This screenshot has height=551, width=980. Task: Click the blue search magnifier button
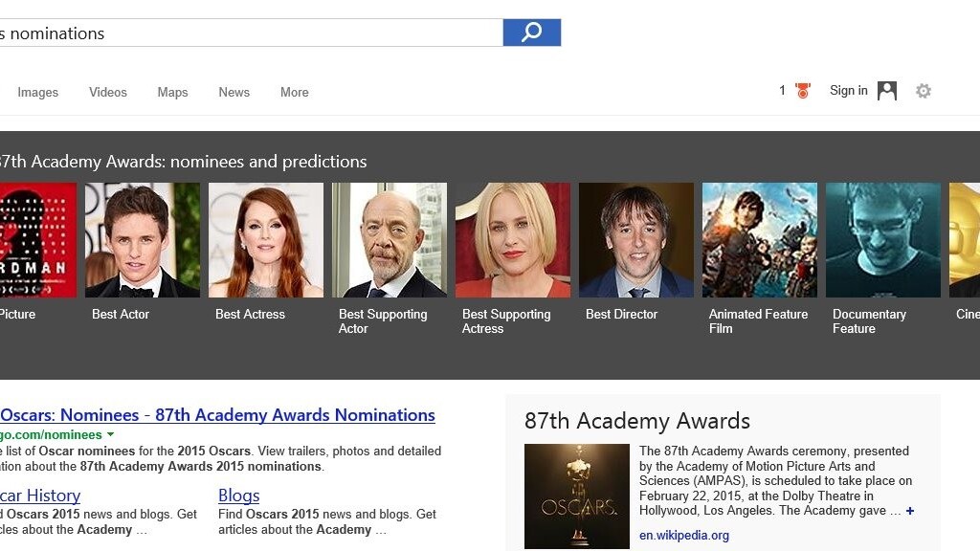click(531, 33)
